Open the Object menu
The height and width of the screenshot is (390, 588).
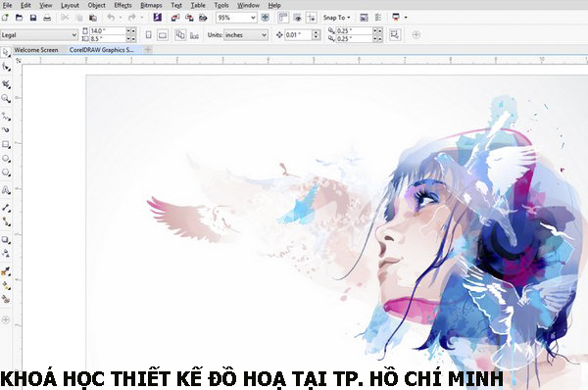point(96,5)
